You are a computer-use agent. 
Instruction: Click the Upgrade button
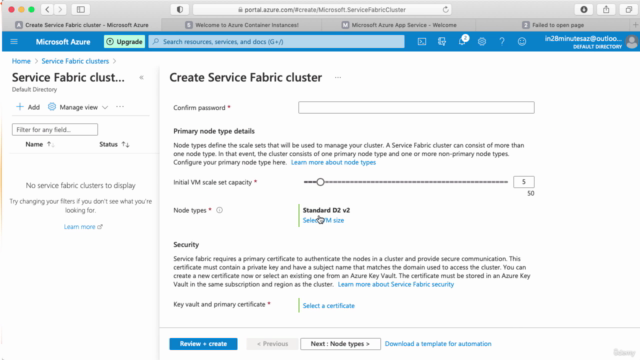pos(124,42)
